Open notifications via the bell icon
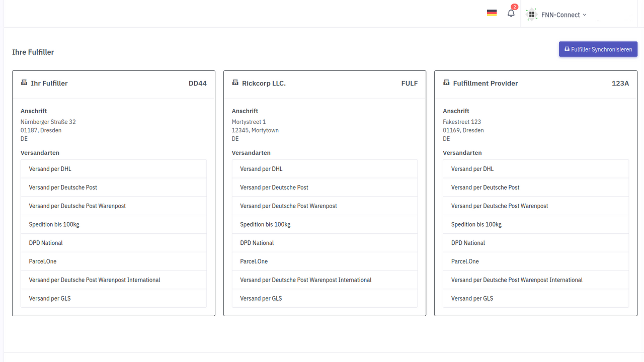 (511, 13)
